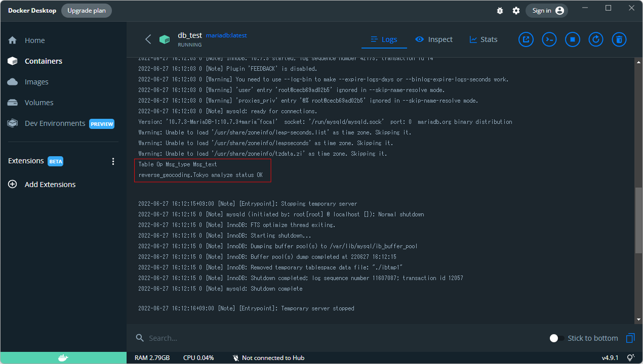Switch to the Logs tab
Screen dimensions: 643x364
pos(384,40)
